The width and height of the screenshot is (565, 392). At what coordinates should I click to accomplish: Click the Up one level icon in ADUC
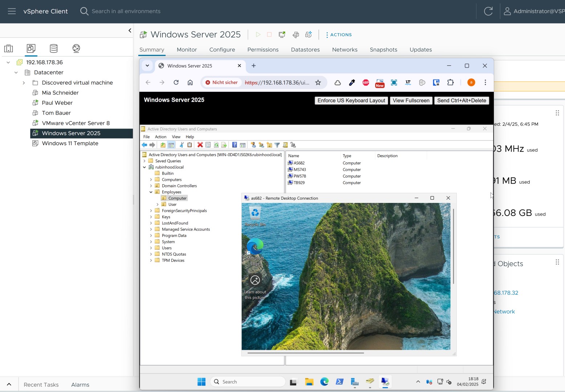coord(163,145)
